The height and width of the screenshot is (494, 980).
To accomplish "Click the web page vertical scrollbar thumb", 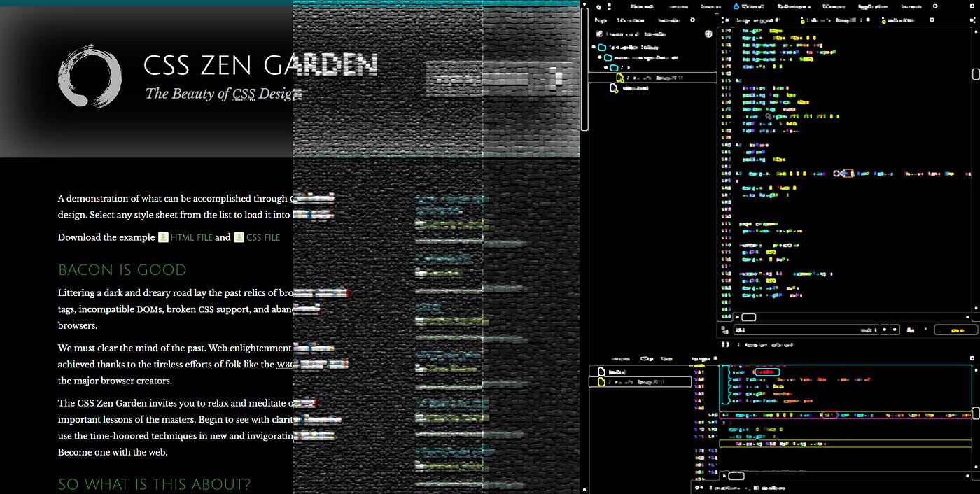I will pos(584,69).
